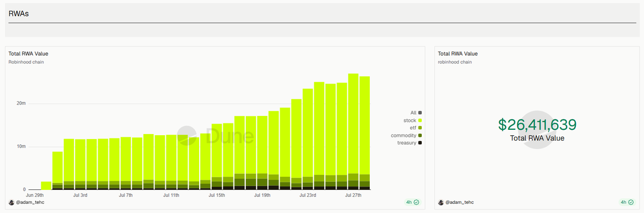The image size is (644, 213).
Task: Click the 10m y-axis label
Action: [21, 146]
